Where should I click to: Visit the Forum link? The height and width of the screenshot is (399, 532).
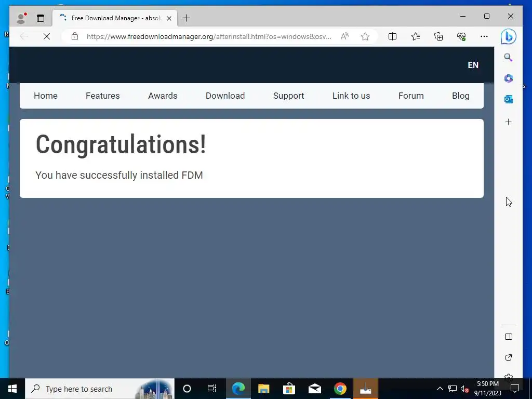pos(411,96)
